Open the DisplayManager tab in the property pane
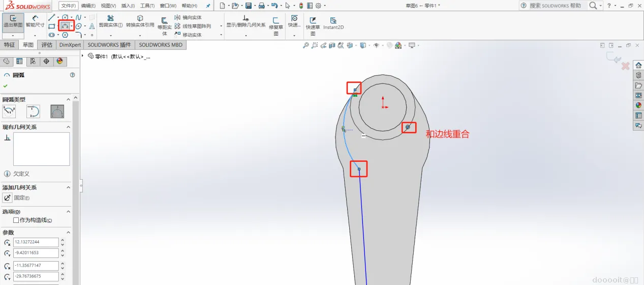Image resolution: width=644 pixels, height=285 pixels. [59, 61]
